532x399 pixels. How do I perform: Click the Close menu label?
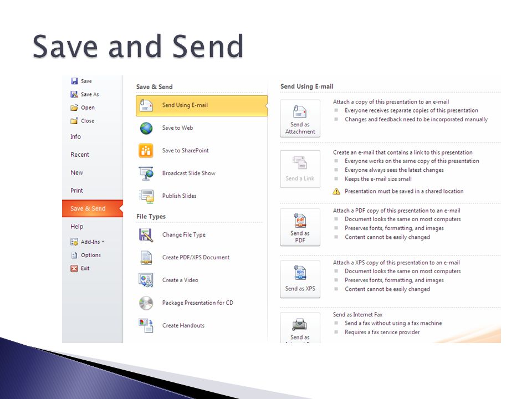[x=88, y=121]
